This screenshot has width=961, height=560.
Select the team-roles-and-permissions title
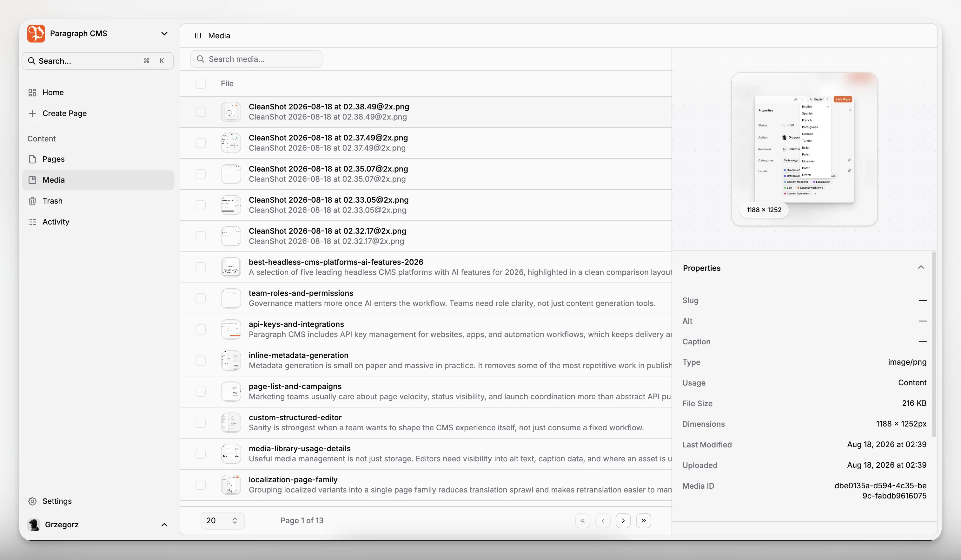tap(301, 293)
